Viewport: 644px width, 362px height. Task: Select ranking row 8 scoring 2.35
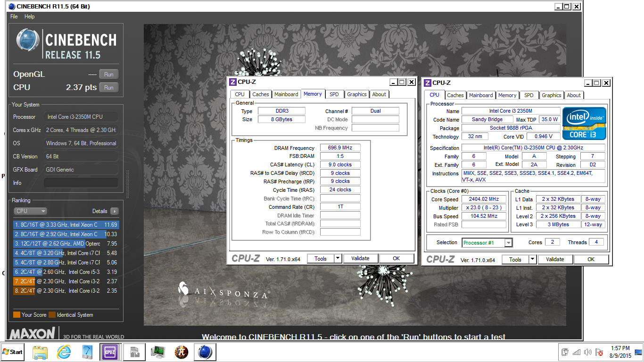[66, 291]
